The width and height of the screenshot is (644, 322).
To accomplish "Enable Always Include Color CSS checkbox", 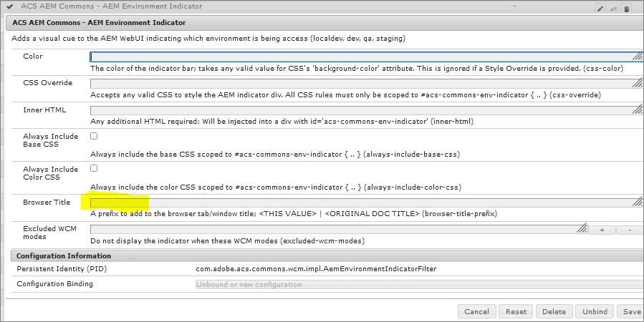I will point(94,168).
